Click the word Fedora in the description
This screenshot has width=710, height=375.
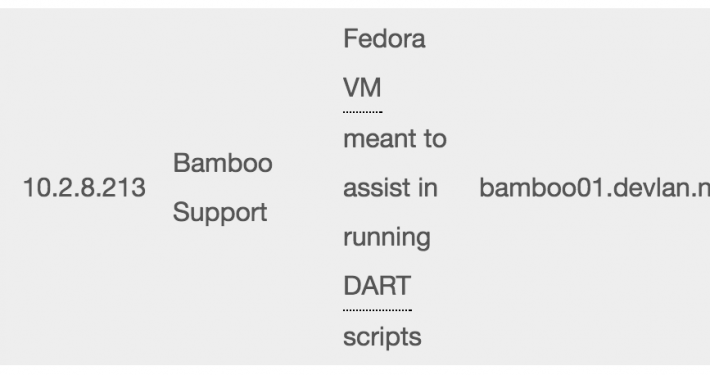384,38
